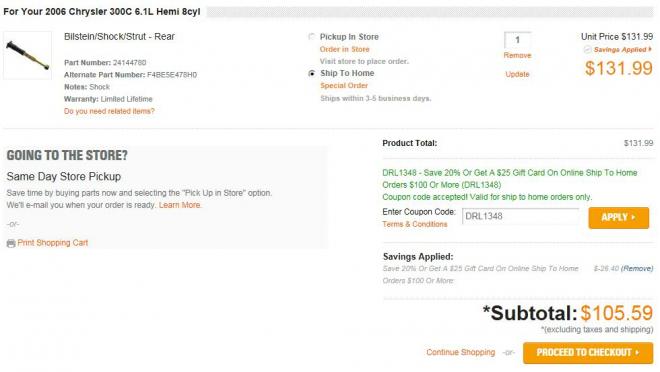This screenshot has height=372, width=660.
Task: Click the 'Coupon code accepted!' message
Action: click(x=487, y=197)
